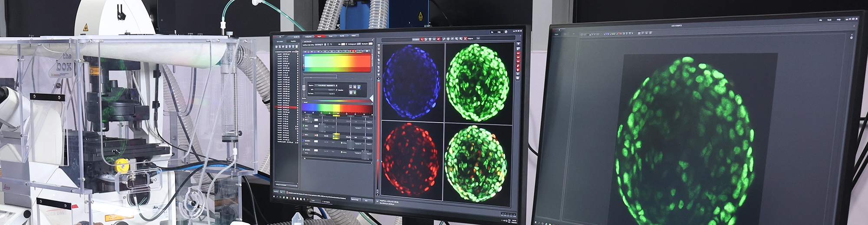868x225 pixels.
Task: Click the shield icon in objective panel
Action: (355, 92)
